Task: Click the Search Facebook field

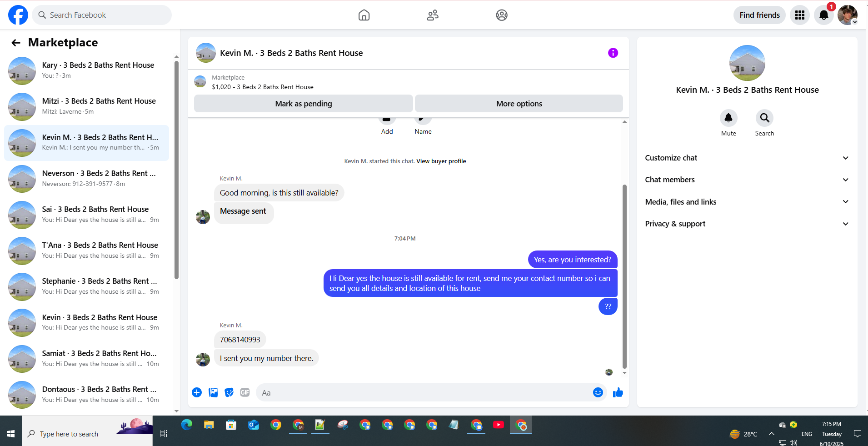Action: click(x=102, y=15)
